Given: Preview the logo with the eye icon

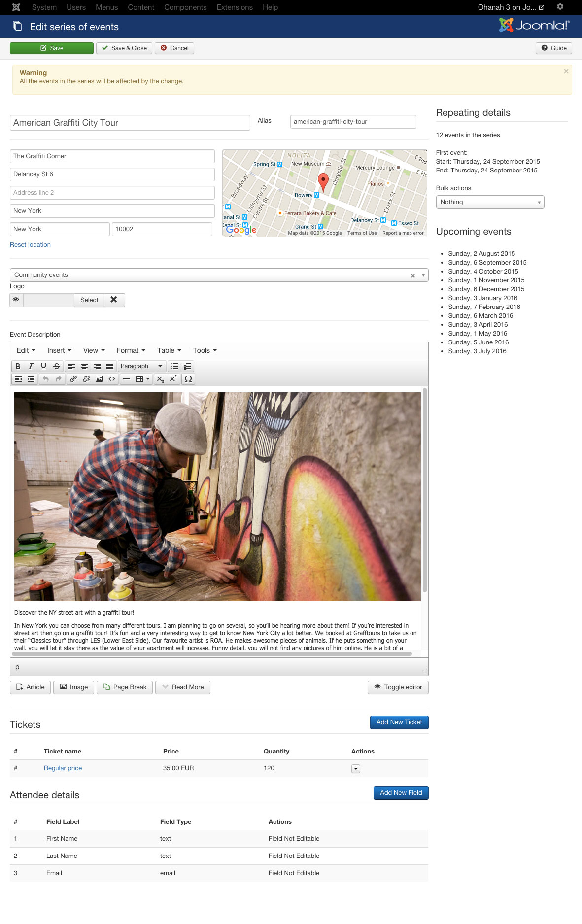Looking at the screenshot, I should click(x=16, y=300).
